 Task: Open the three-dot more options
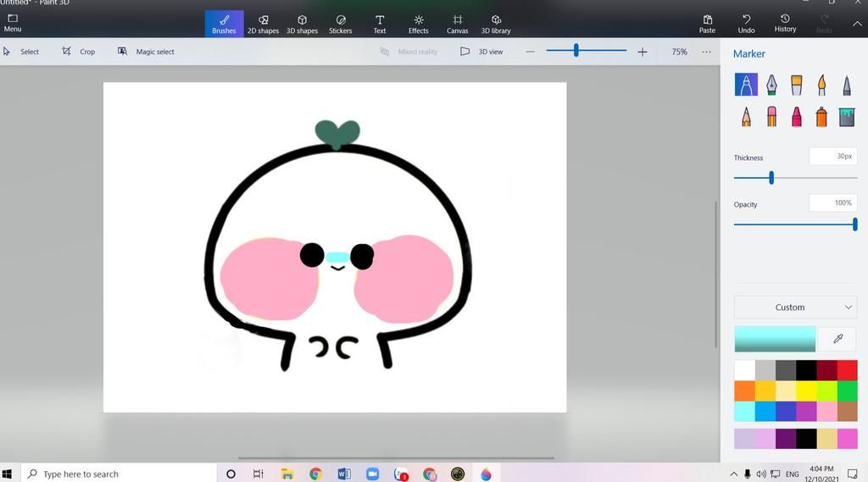pyautogui.click(x=706, y=52)
